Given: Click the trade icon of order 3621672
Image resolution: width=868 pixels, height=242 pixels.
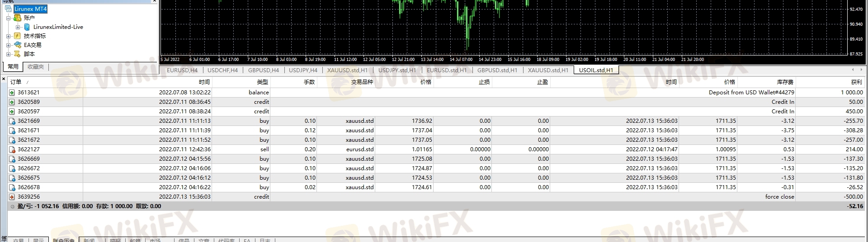Looking at the screenshot, I should pos(12,140).
